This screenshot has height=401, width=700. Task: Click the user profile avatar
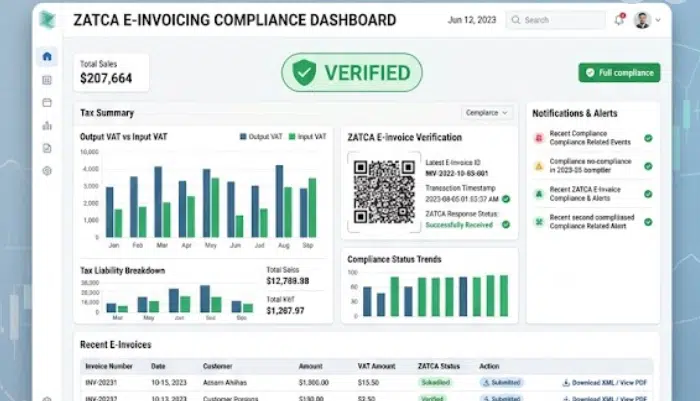(x=642, y=20)
